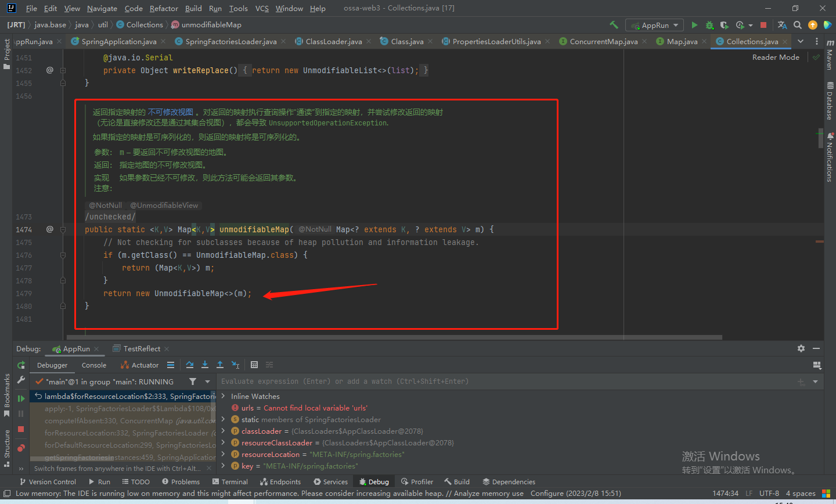Toggle the fold marker on line 1452

tap(63, 70)
